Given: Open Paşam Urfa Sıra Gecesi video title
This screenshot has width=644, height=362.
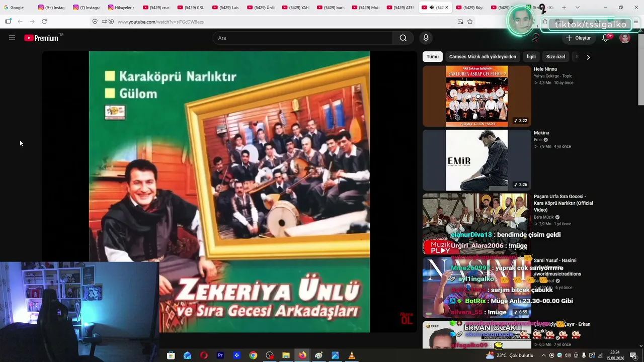Looking at the screenshot, I should coord(563,203).
